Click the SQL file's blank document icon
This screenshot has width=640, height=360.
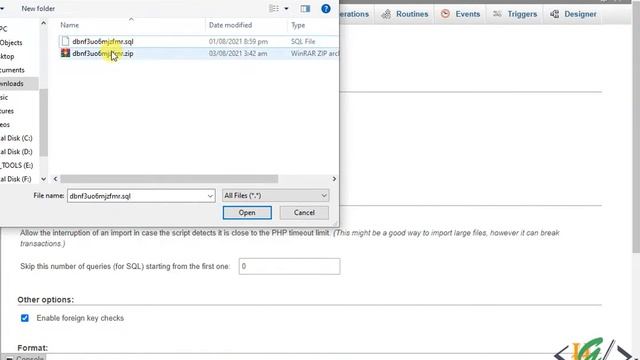tap(65, 41)
